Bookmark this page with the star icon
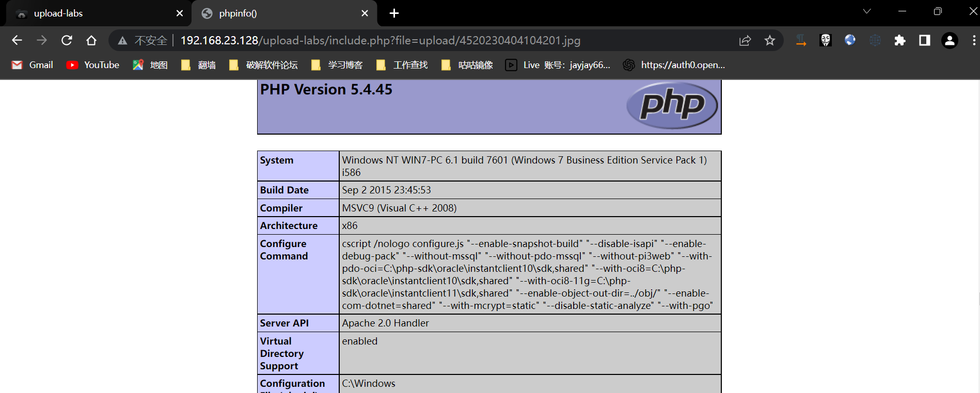 769,40
